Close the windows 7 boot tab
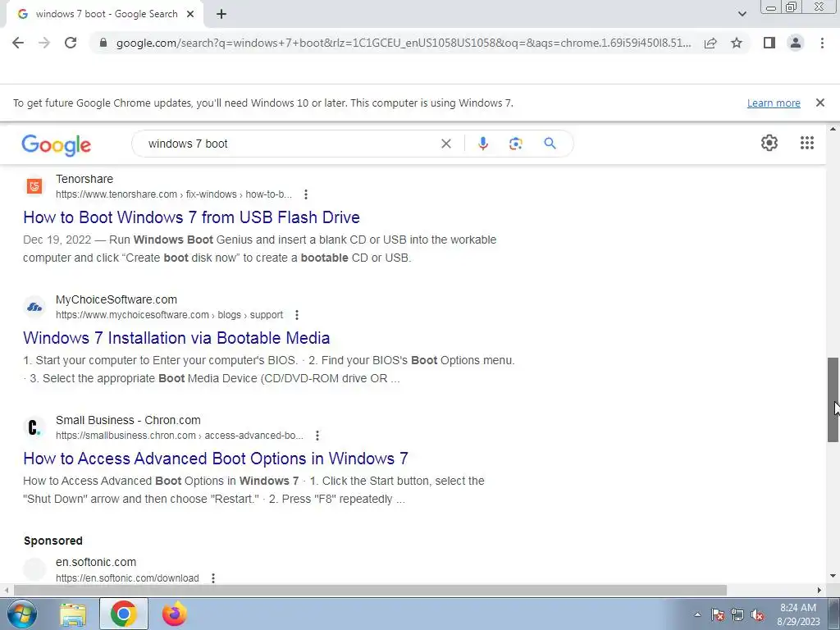This screenshot has height=630, width=840. 190,15
